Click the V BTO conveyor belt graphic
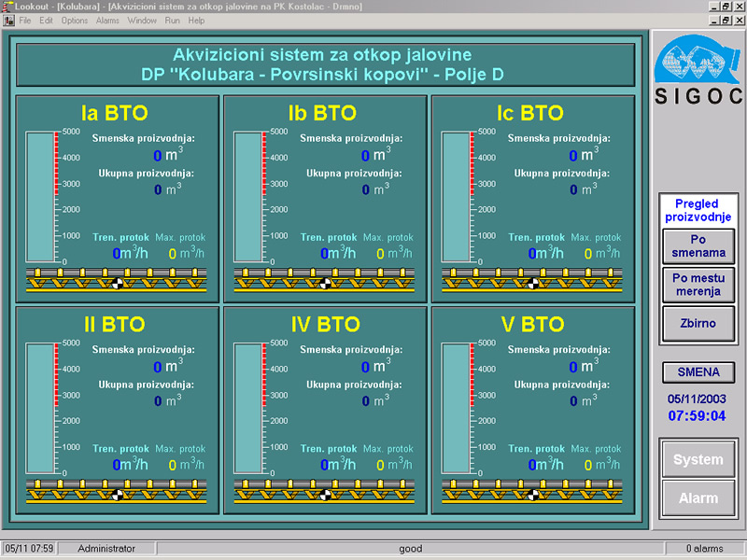The image size is (747, 560). [532, 491]
